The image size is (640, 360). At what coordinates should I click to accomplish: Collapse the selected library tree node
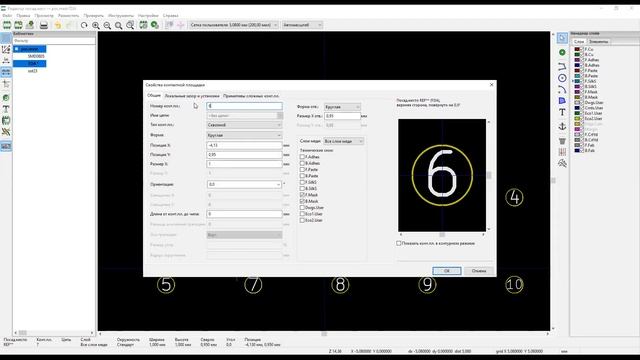pos(17,49)
